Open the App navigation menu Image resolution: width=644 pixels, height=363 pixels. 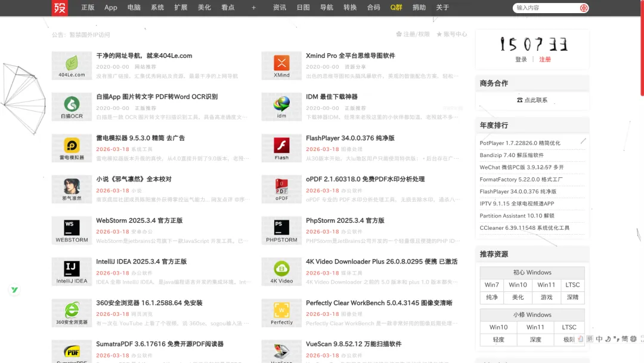pyautogui.click(x=110, y=7)
